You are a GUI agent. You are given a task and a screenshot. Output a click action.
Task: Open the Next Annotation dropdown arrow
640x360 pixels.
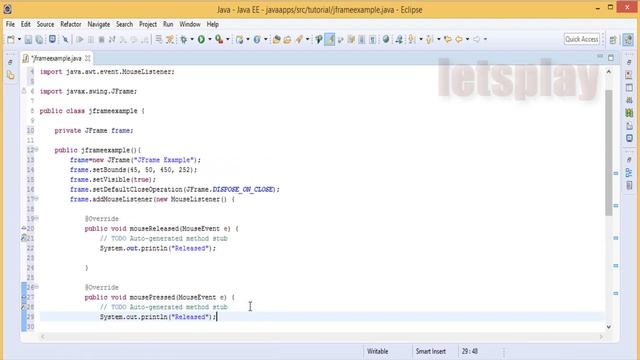click(421, 40)
